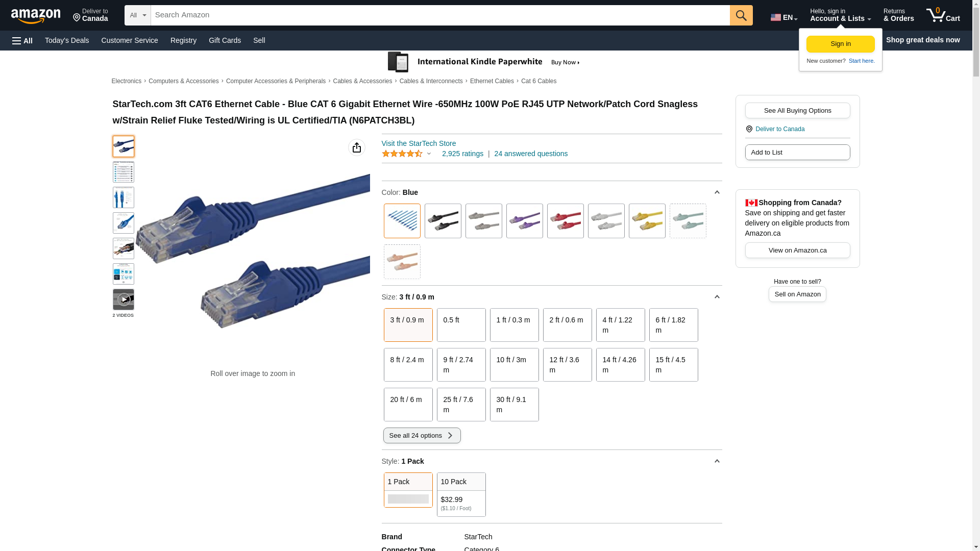Open the All hamburger menu
The image size is (980, 551).
[22, 40]
